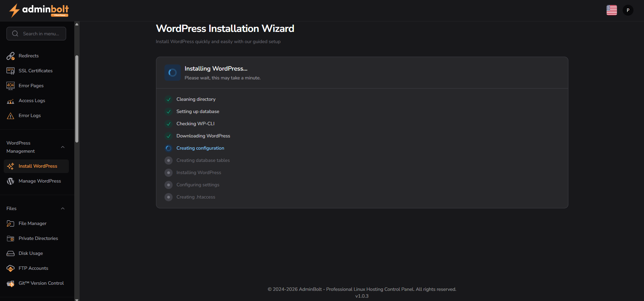Click the Install WordPress sparkle icon
Viewport: 644px width, 301px height.
click(11, 166)
